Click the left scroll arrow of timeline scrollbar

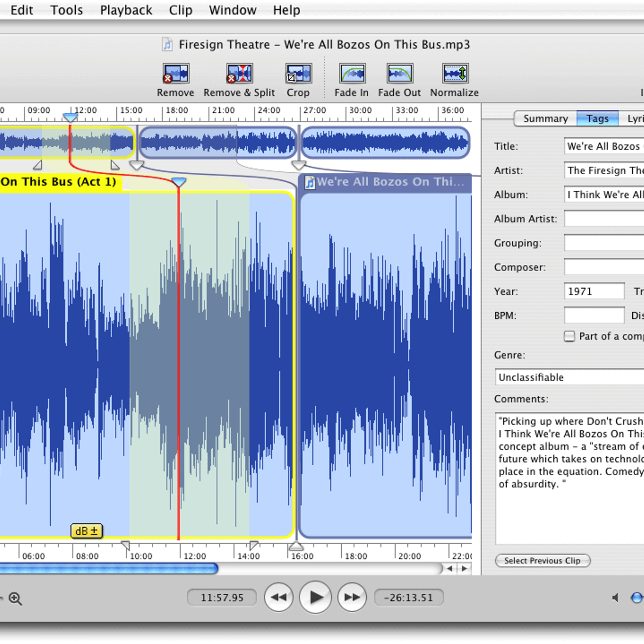click(450, 568)
